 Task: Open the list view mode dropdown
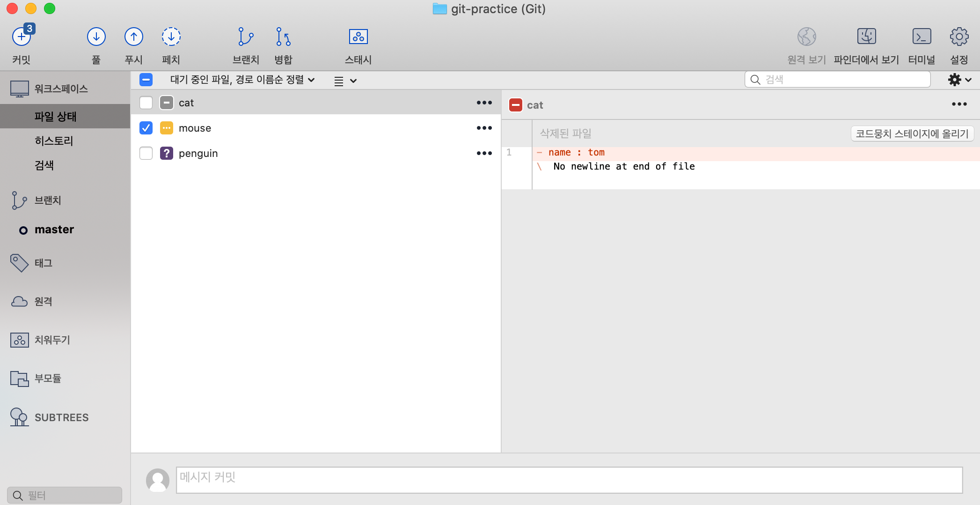345,81
